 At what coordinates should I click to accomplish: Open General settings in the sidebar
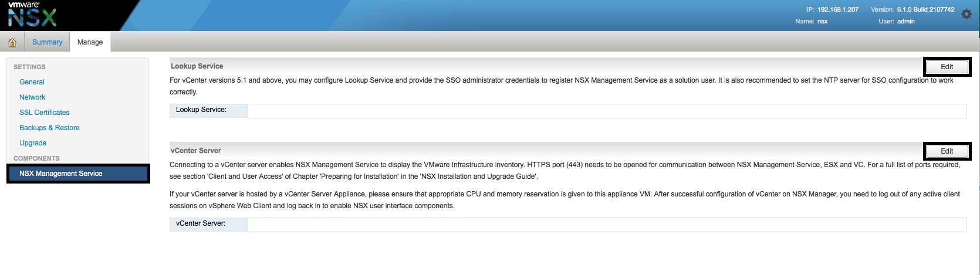coord(32,82)
